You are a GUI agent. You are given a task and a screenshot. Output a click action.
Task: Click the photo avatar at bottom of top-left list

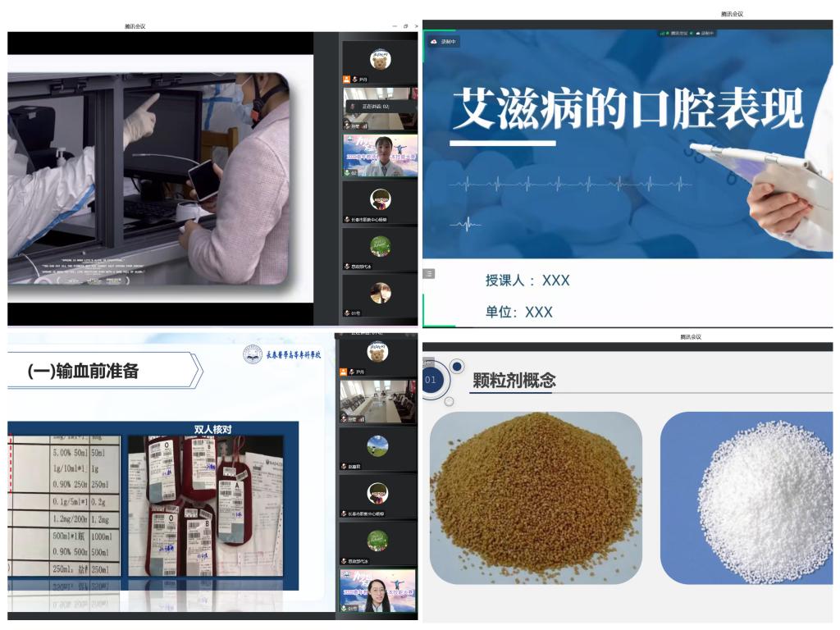pyautogui.click(x=379, y=293)
